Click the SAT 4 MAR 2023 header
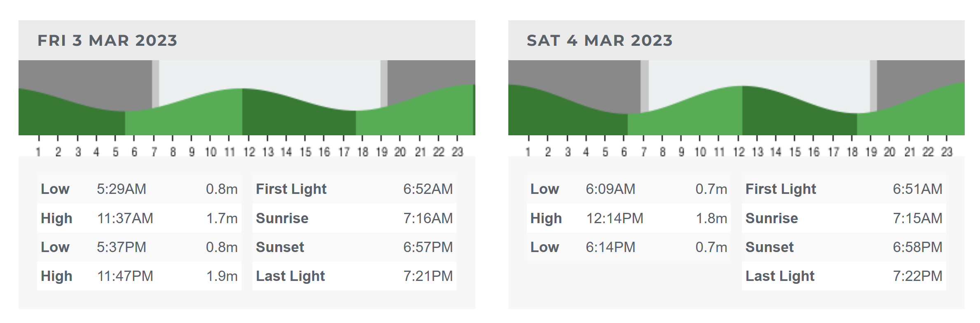The height and width of the screenshot is (323, 980). coord(599,40)
